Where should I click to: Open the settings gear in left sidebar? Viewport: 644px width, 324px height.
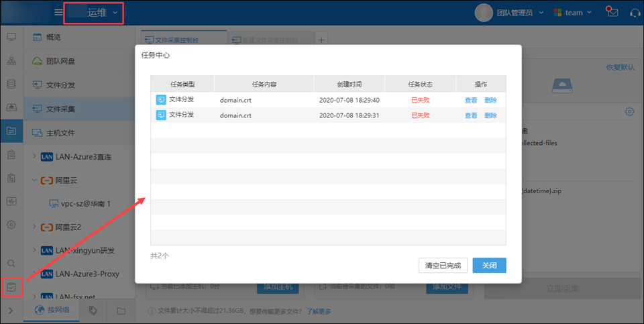click(x=11, y=225)
